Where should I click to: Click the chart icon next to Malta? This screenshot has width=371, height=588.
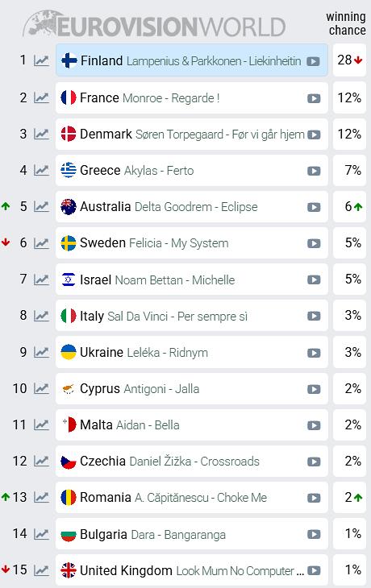41,424
